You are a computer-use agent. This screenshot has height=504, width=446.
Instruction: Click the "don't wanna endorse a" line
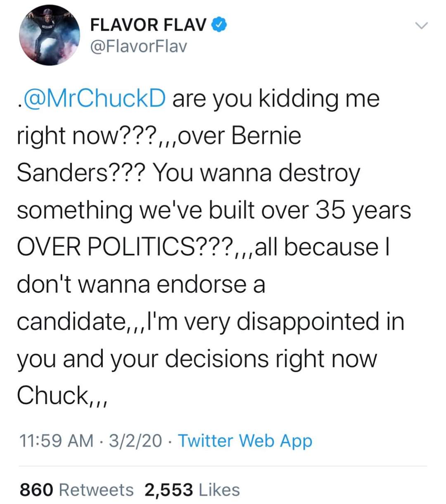coord(141,284)
